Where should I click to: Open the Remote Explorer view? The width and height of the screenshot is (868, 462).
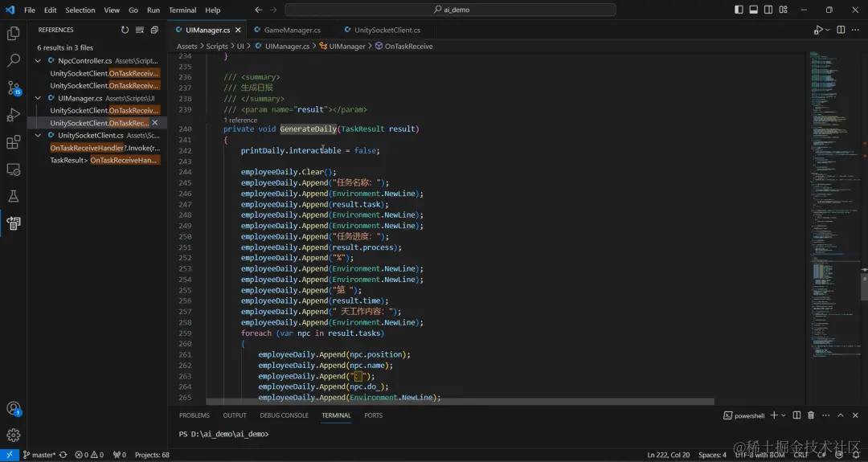pyautogui.click(x=14, y=170)
